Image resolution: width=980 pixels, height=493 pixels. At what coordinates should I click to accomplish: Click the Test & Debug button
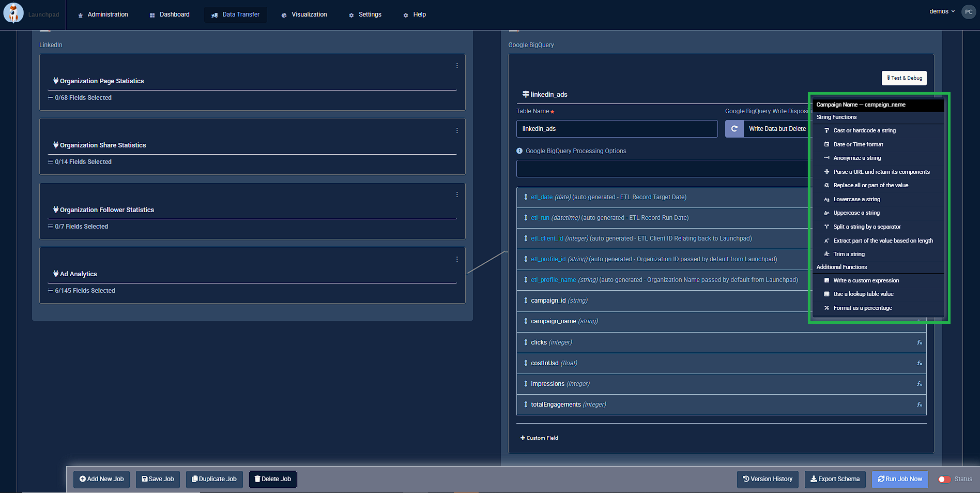904,78
